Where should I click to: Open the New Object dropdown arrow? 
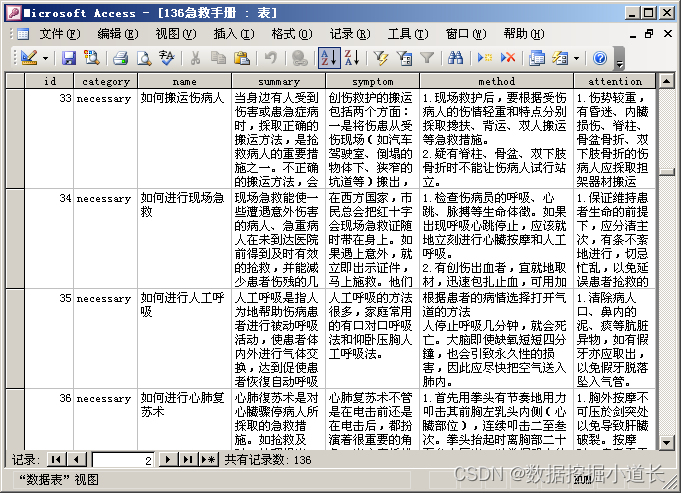[x=576, y=58]
